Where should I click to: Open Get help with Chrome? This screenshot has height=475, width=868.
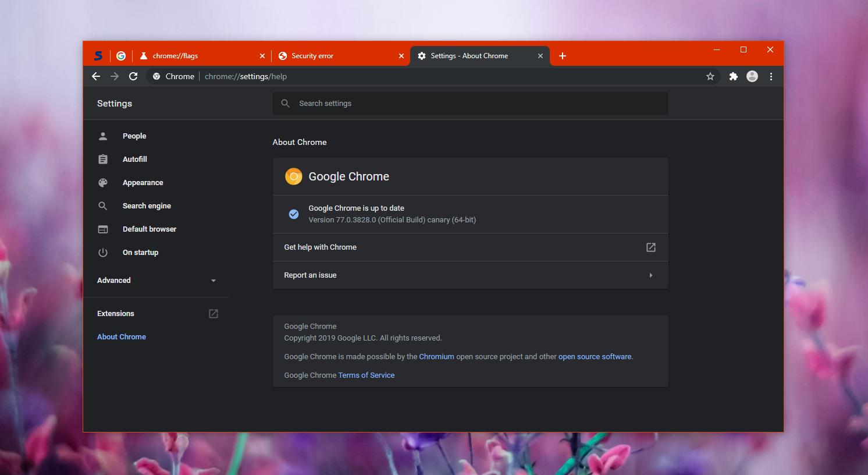tap(470, 247)
